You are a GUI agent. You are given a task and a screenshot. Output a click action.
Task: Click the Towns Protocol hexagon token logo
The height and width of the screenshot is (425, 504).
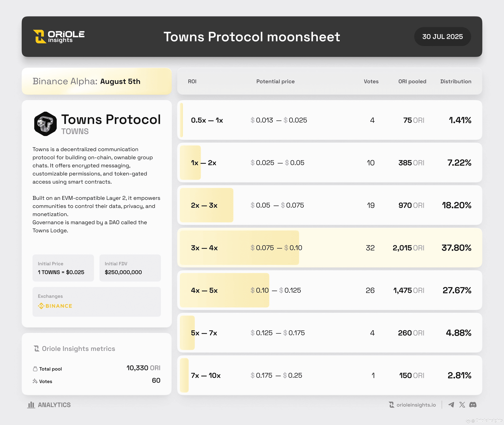[x=46, y=124]
